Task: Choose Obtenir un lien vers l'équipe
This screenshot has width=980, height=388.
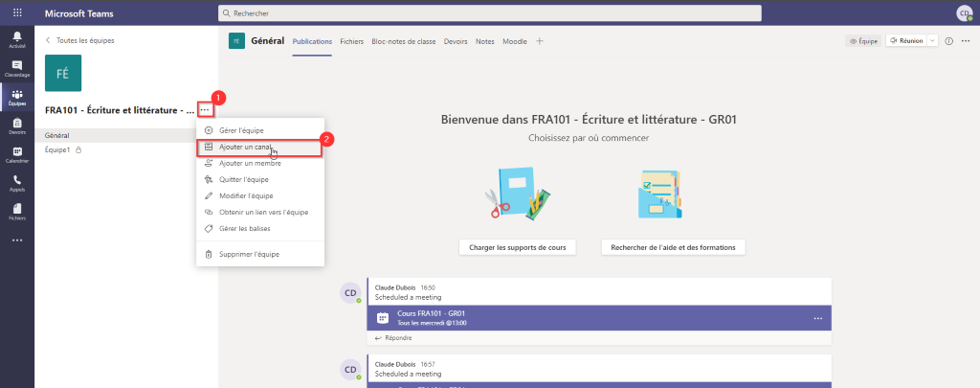Action: pyautogui.click(x=260, y=212)
